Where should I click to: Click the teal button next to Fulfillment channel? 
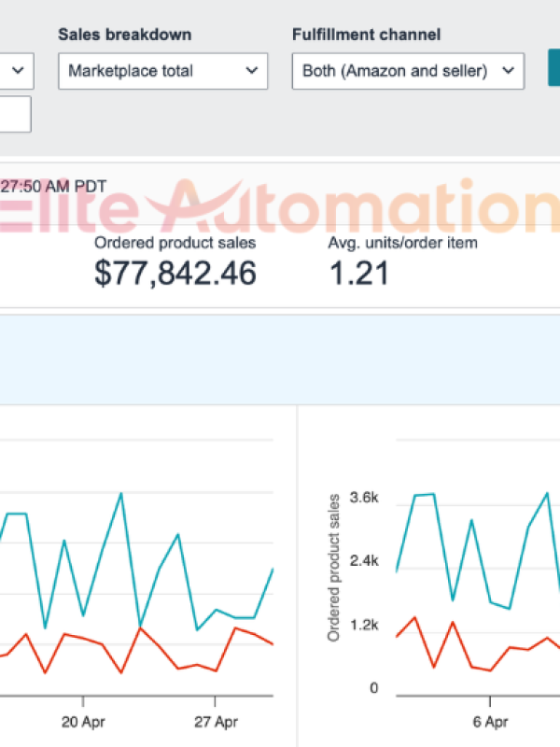554,67
